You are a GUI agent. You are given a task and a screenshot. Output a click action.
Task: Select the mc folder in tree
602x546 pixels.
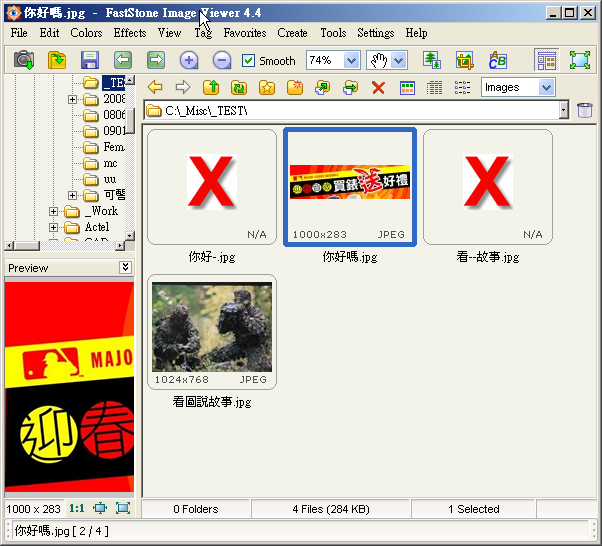pyautogui.click(x=101, y=163)
